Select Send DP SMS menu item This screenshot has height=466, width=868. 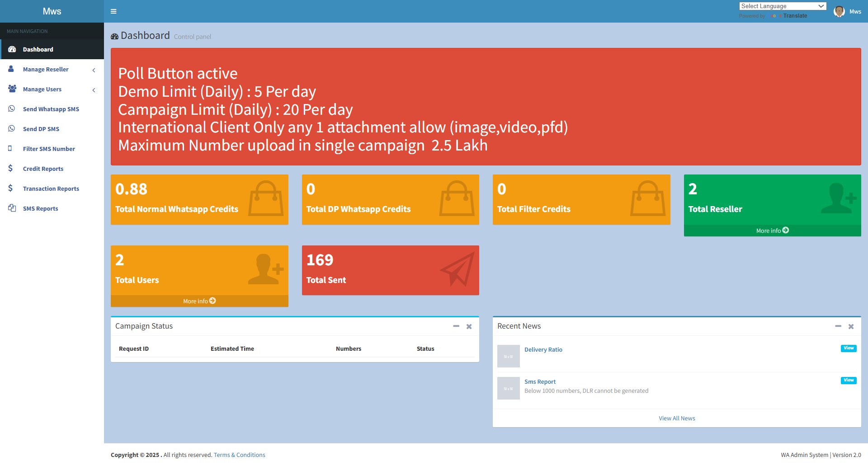(41, 129)
